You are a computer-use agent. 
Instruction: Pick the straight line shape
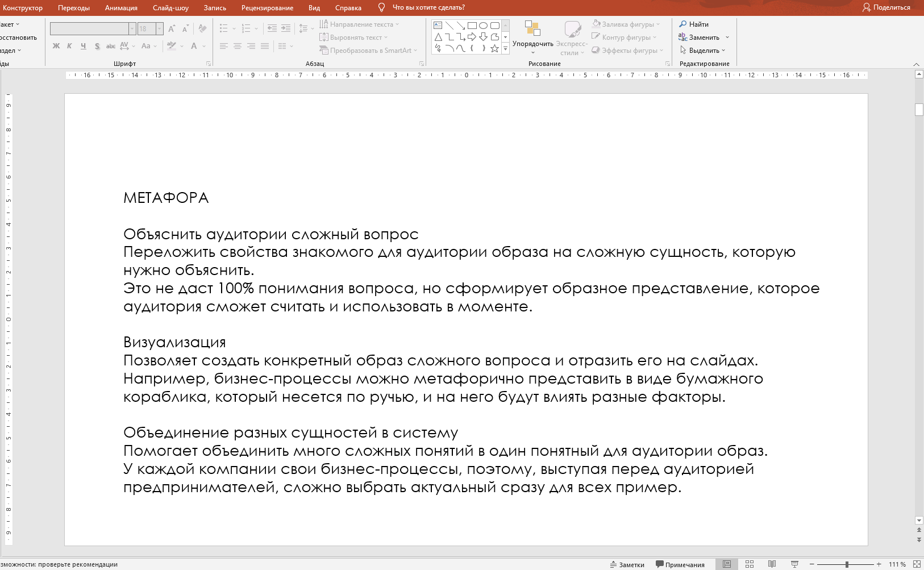pyautogui.click(x=449, y=25)
